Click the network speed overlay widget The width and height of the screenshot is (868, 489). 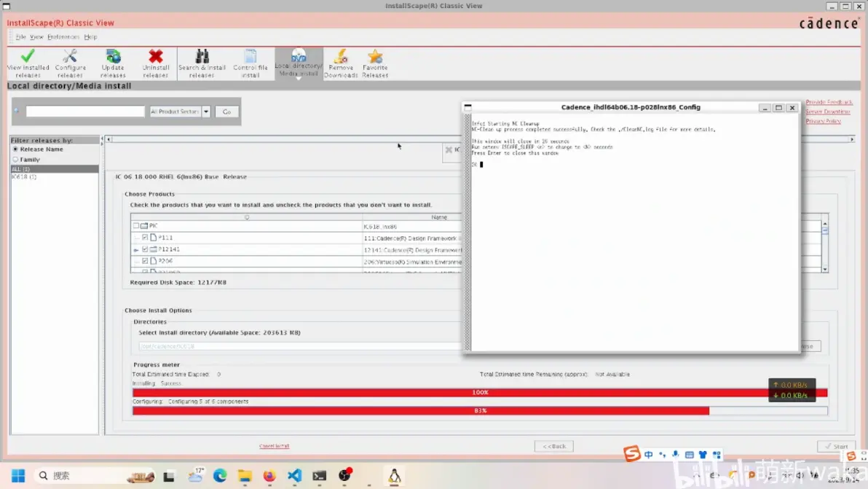792,390
